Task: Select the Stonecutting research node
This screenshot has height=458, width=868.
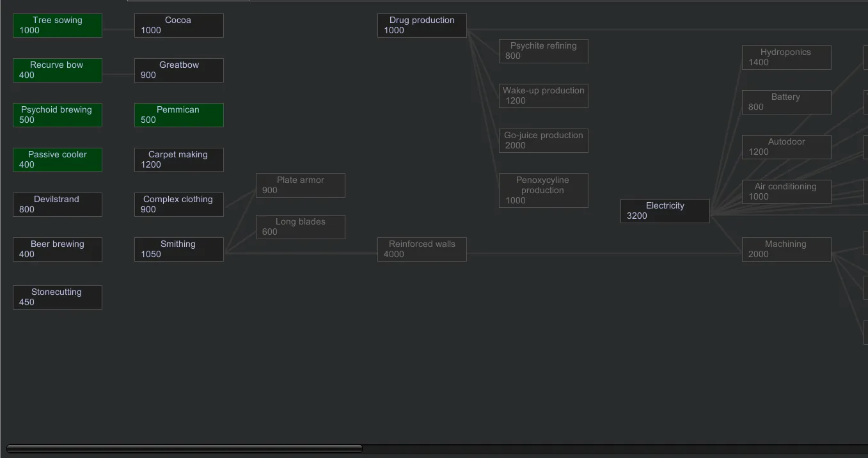Action: pos(58,297)
